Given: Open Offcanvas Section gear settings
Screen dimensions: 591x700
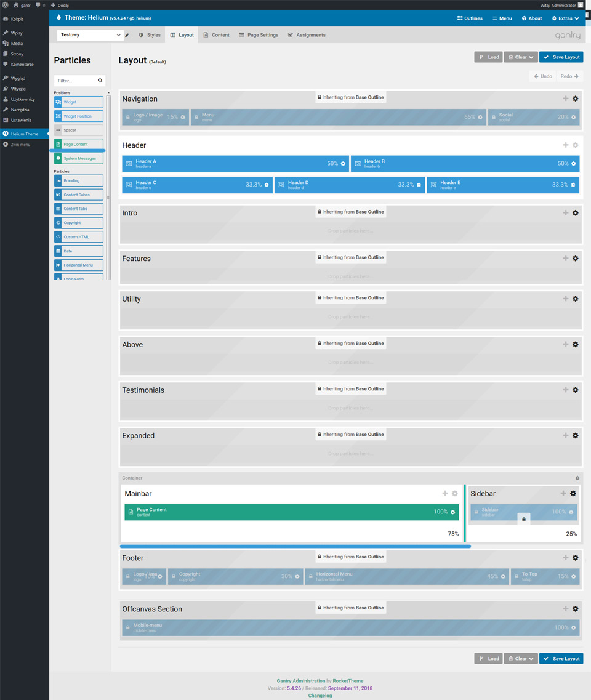Looking at the screenshot, I should click(x=576, y=609).
